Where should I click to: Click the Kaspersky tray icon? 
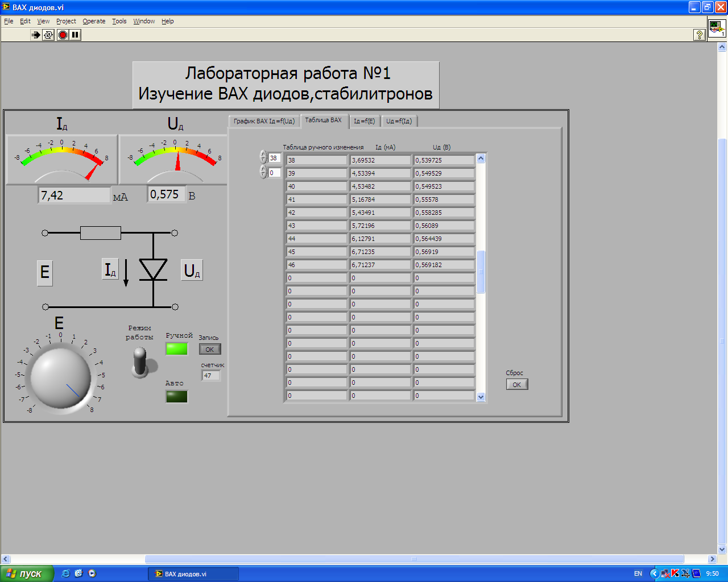pos(675,573)
